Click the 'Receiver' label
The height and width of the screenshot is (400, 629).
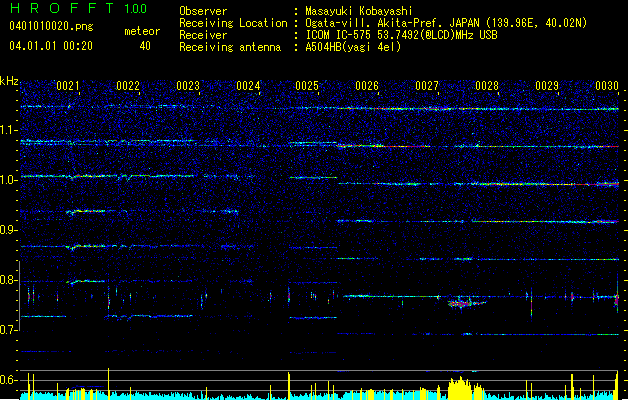click(x=203, y=35)
